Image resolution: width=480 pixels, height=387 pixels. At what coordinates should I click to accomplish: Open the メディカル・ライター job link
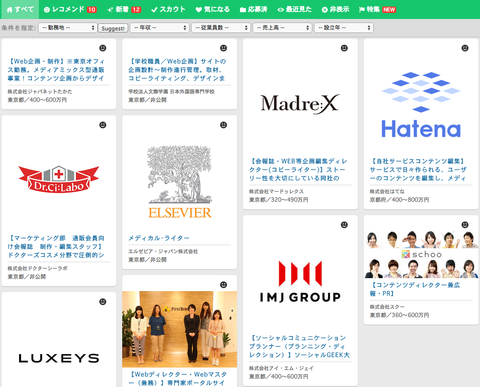[x=159, y=238]
